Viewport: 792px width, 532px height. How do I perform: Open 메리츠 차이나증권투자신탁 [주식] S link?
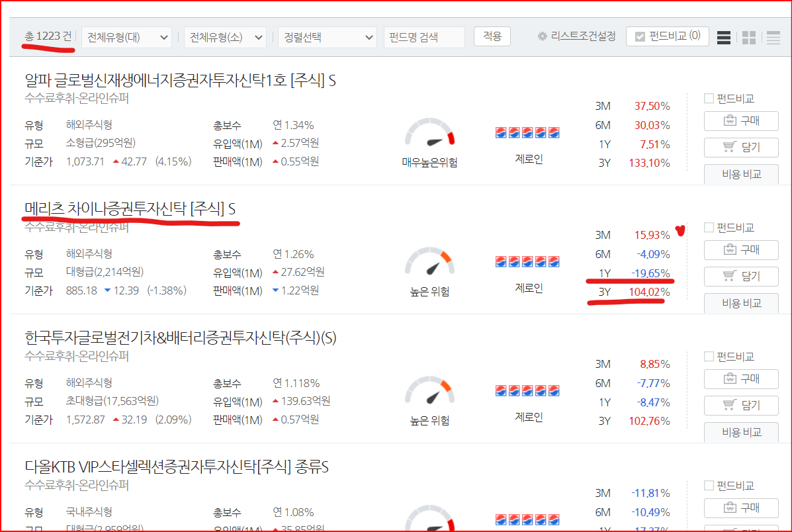pos(130,208)
